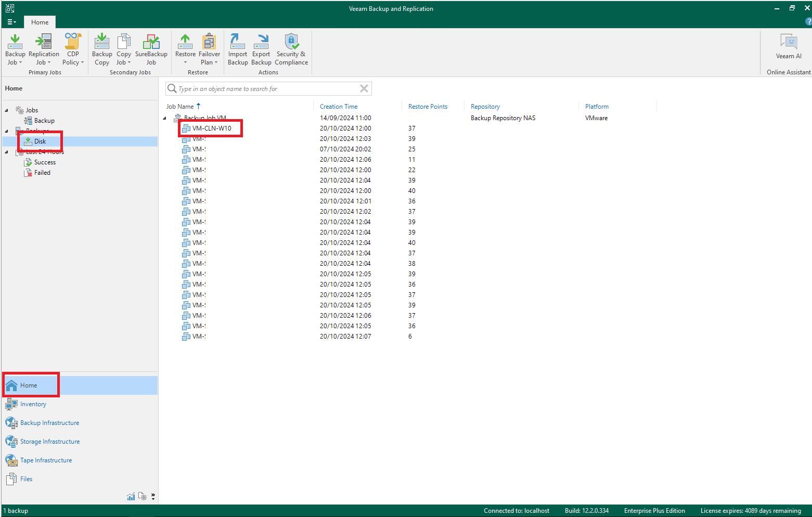812x517 pixels.
Task: Select Failed under Last 24 Hours
Action: (42, 173)
